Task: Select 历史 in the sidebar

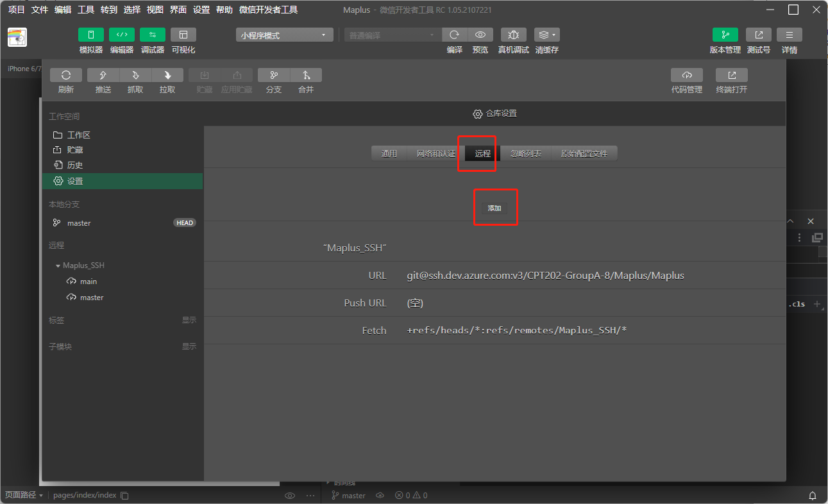Action: 123,165
